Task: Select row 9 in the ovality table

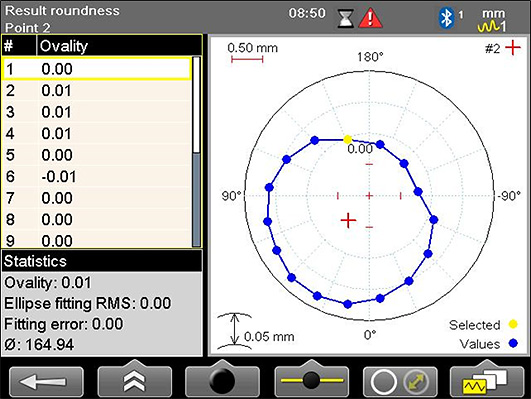Action: 97,240
